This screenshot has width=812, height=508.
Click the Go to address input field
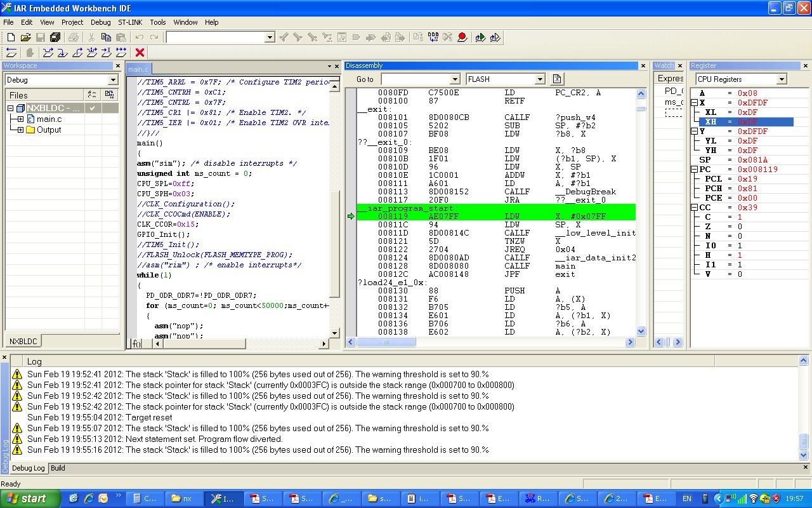pyautogui.click(x=416, y=79)
